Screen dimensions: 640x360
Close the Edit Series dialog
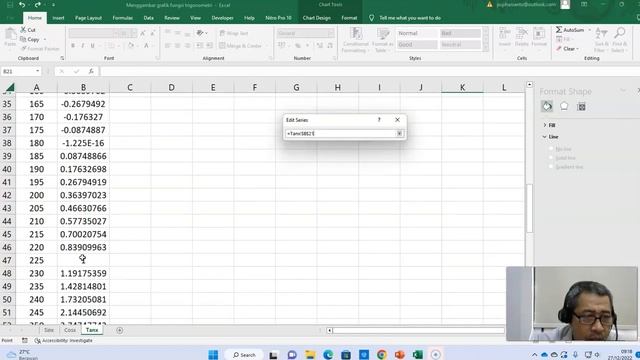coord(398,120)
